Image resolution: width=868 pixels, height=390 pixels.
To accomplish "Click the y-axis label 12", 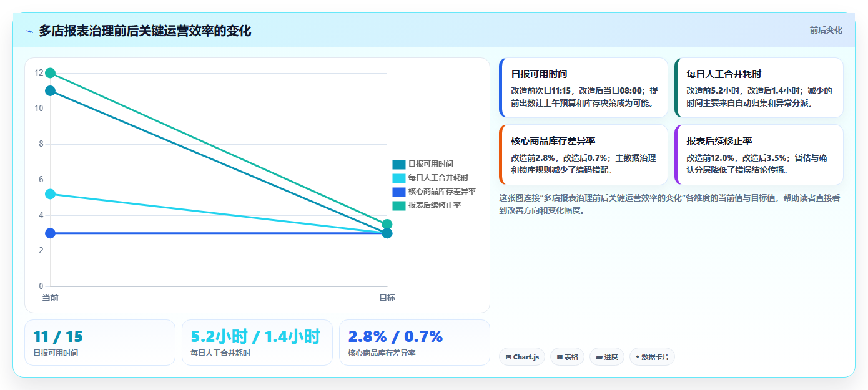I will 39,73.
